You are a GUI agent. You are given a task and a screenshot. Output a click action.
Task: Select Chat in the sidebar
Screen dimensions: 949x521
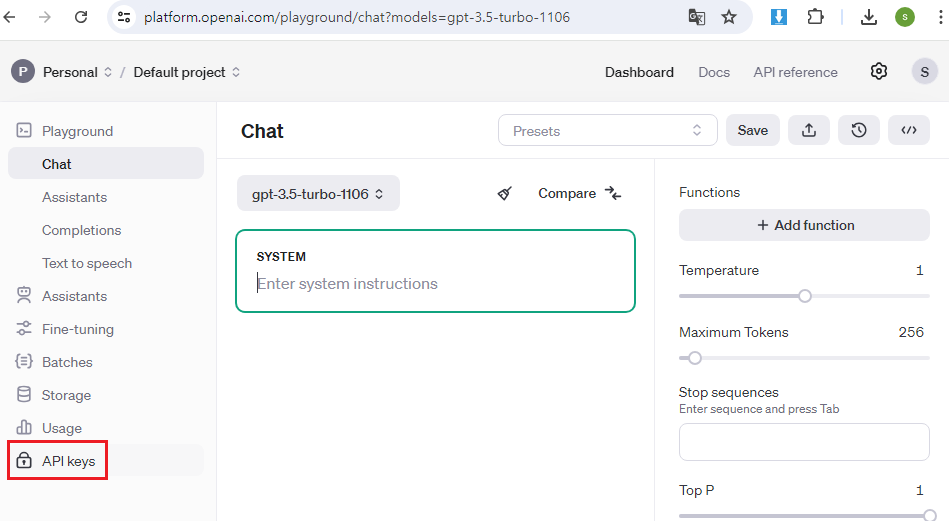(106, 163)
